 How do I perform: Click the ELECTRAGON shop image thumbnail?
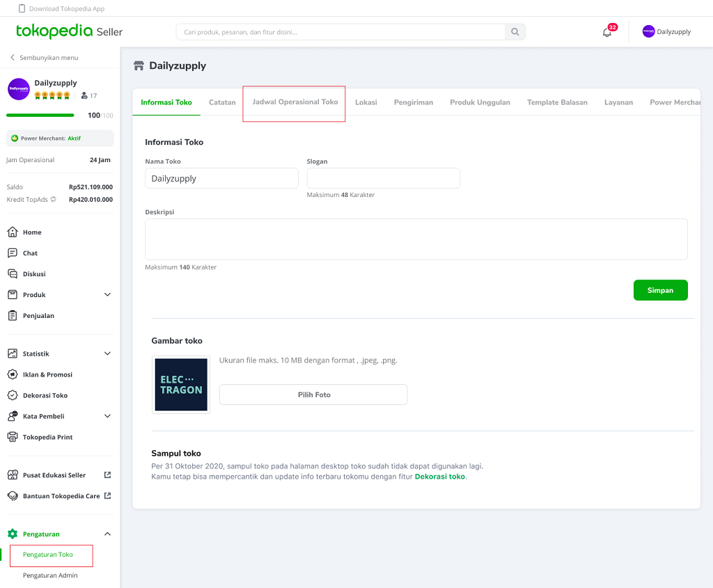(x=181, y=384)
